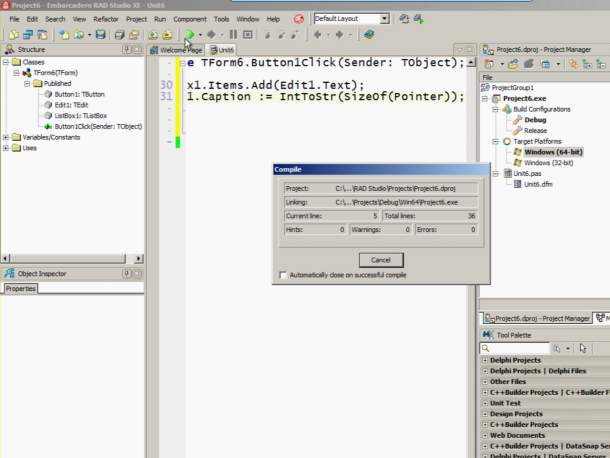Click the Help book icon in toolbar
This screenshot has height=458, width=610.
point(369,35)
